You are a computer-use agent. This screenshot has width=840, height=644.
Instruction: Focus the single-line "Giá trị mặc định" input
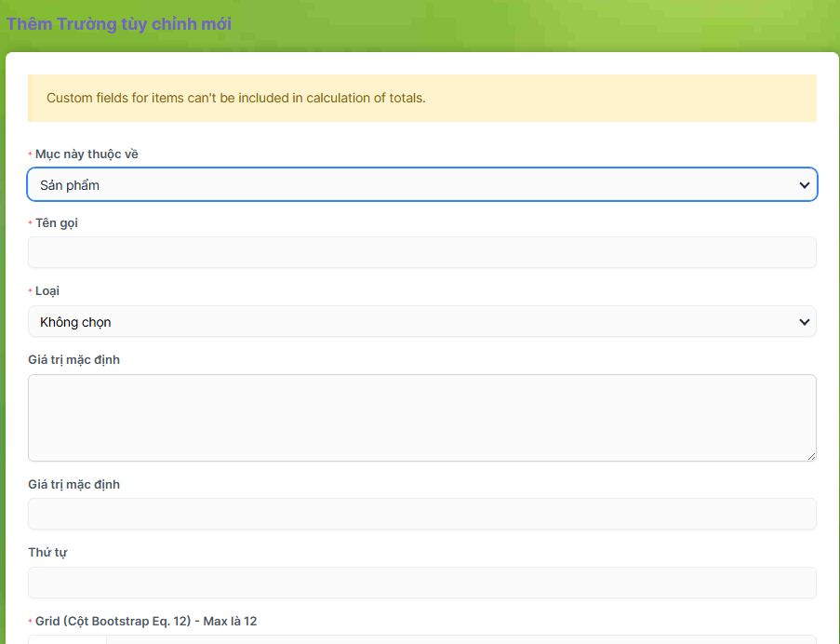(421, 514)
